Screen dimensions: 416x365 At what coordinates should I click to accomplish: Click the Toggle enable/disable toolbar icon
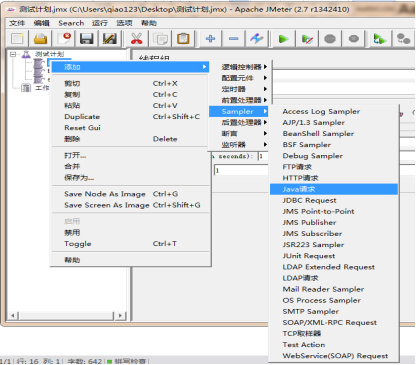[257, 39]
